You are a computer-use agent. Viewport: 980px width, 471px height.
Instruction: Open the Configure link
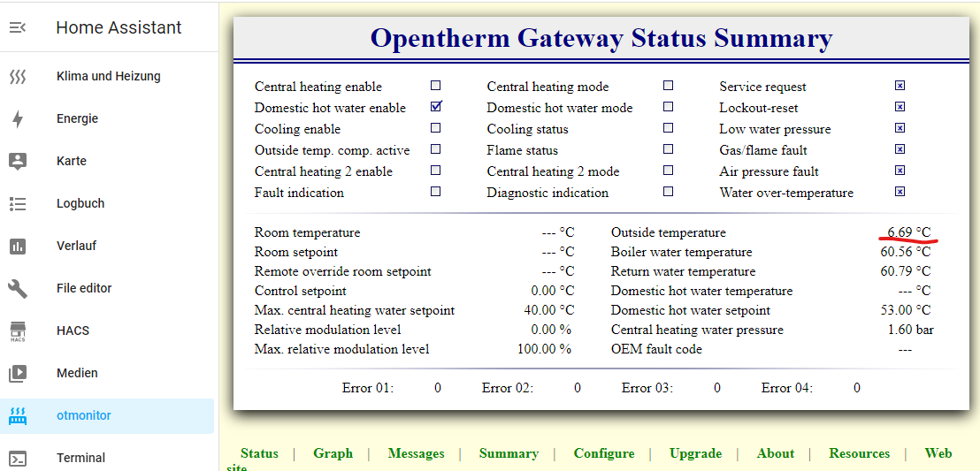(604, 453)
